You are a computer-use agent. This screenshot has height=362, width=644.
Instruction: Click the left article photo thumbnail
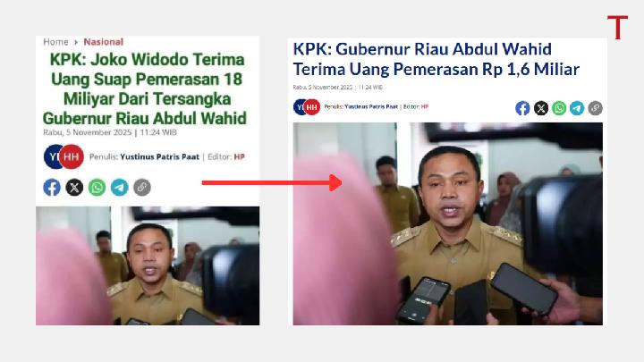pos(148,266)
